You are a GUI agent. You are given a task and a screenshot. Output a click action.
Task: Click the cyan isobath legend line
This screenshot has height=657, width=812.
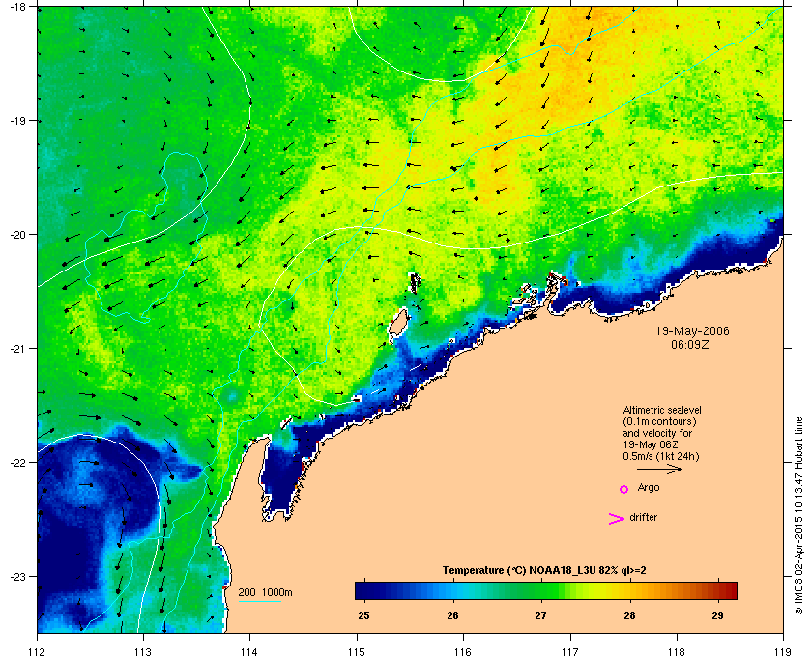coord(259,601)
